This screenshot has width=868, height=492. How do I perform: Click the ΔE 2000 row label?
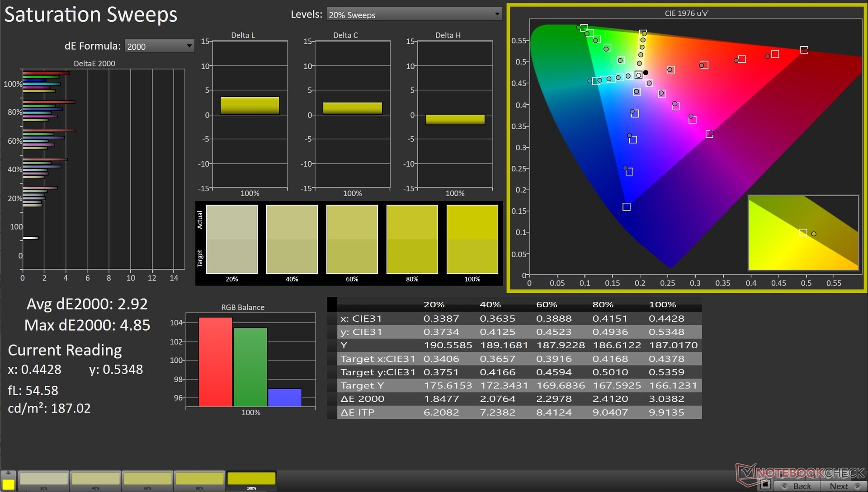coord(362,399)
